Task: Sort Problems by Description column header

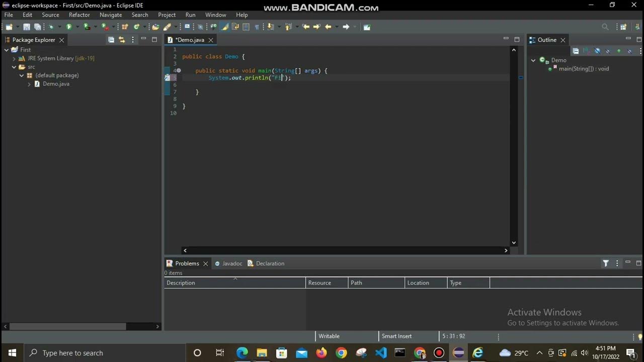Action: pyautogui.click(x=235, y=283)
